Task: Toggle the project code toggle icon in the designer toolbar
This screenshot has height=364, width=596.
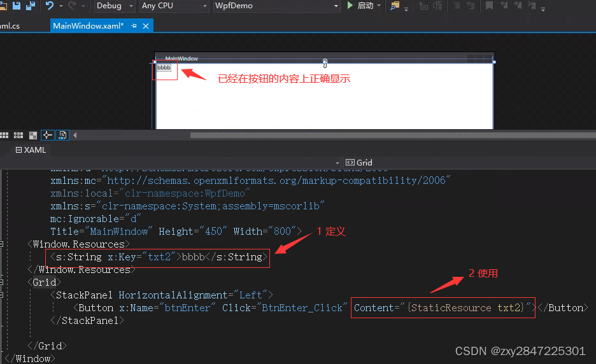Action: [x=62, y=136]
